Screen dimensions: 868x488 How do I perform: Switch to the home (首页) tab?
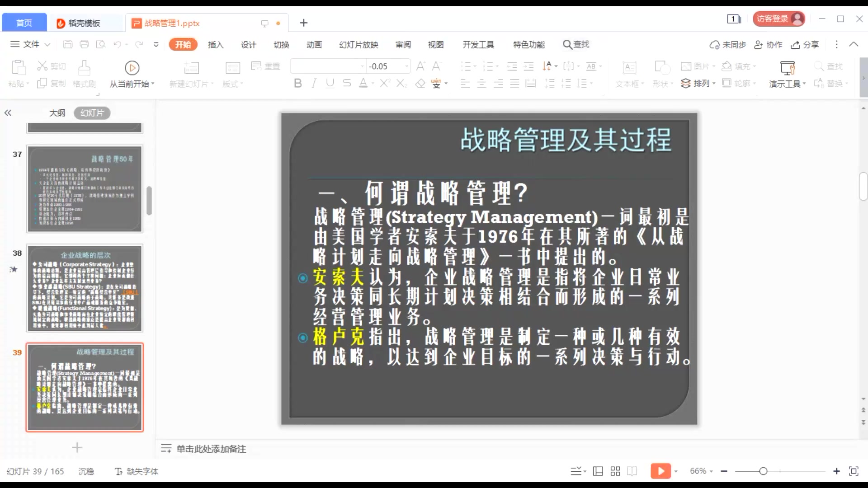click(24, 23)
